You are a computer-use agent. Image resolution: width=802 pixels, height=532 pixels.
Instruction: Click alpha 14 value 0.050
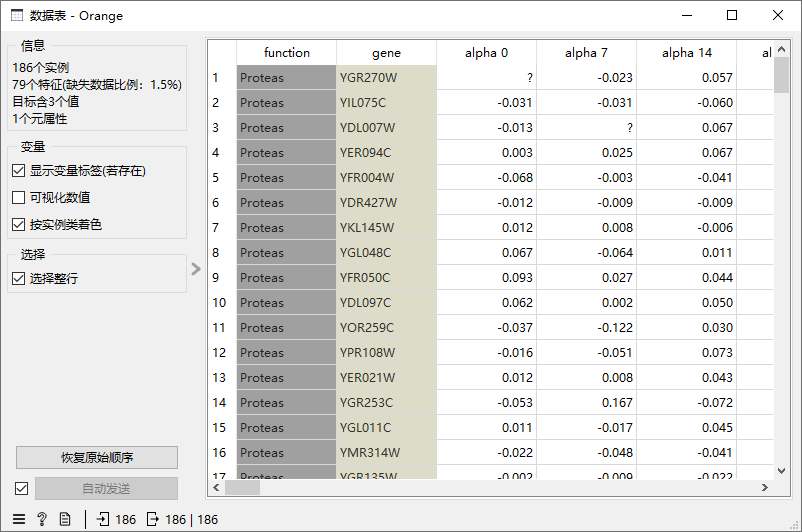[x=686, y=303]
